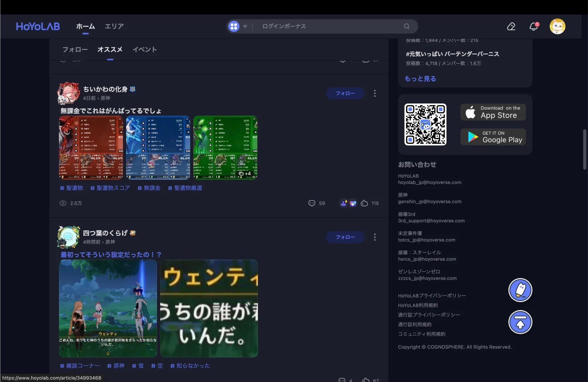Open the post compose pencil icon
The width and height of the screenshot is (588, 382).
click(x=511, y=26)
